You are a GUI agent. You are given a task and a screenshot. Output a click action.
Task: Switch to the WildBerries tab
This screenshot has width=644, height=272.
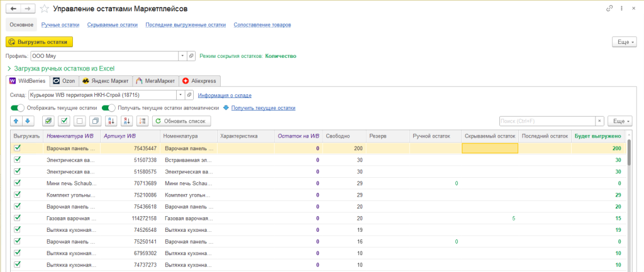28,81
